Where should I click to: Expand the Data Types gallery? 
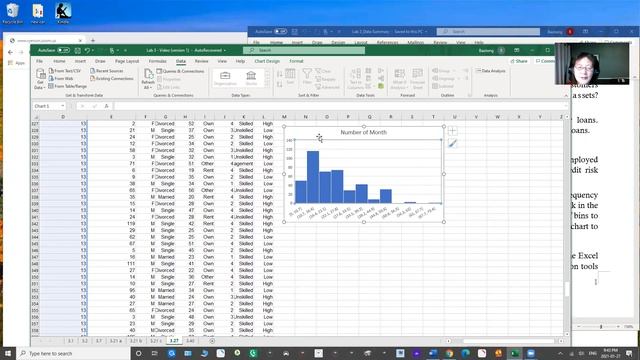pos(267,85)
